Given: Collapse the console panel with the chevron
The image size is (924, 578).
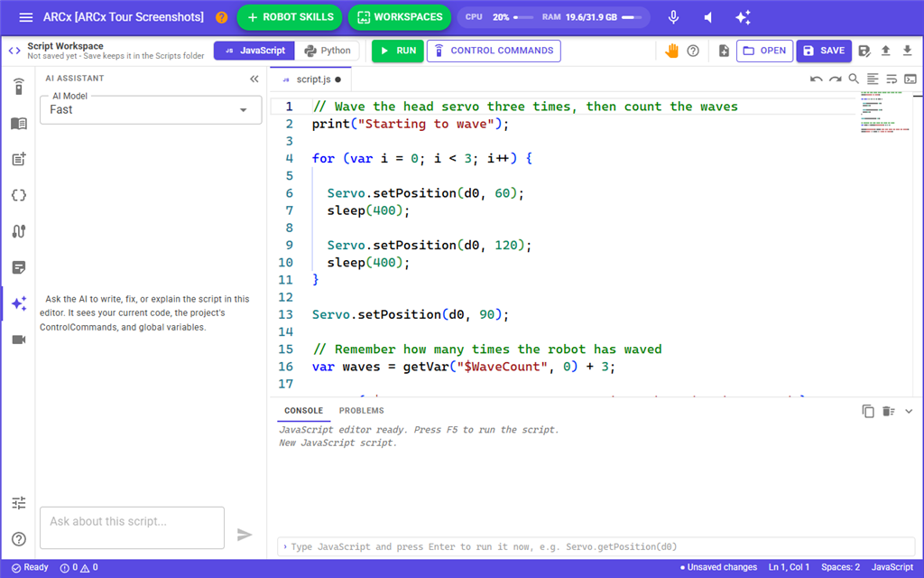Looking at the screenshot, I should (909, 411).
